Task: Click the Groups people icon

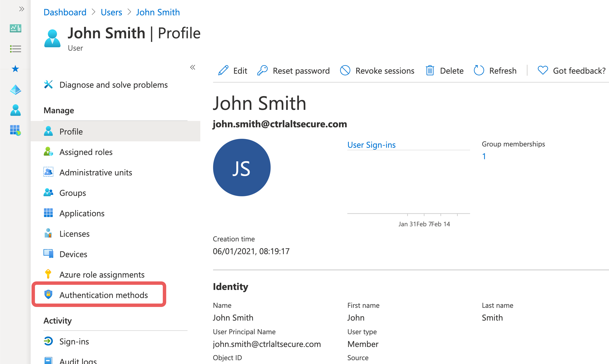Action: point(48,193)
